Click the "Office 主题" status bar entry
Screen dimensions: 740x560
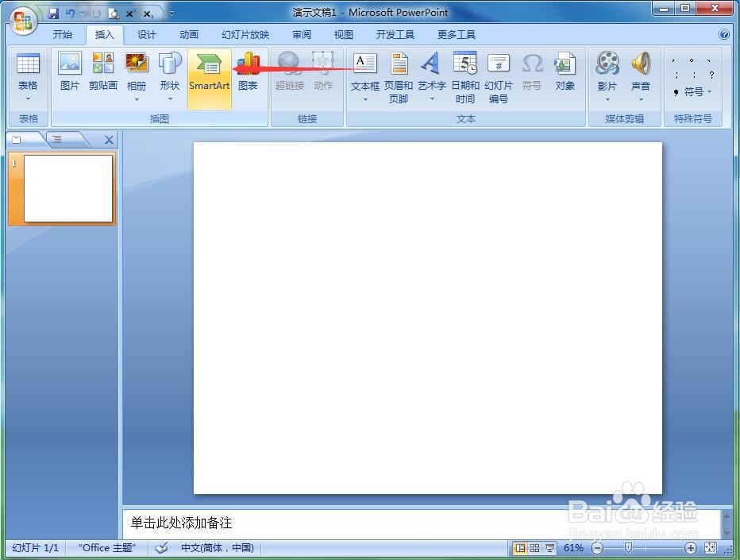pyautogui.click(x=107, y=548)
